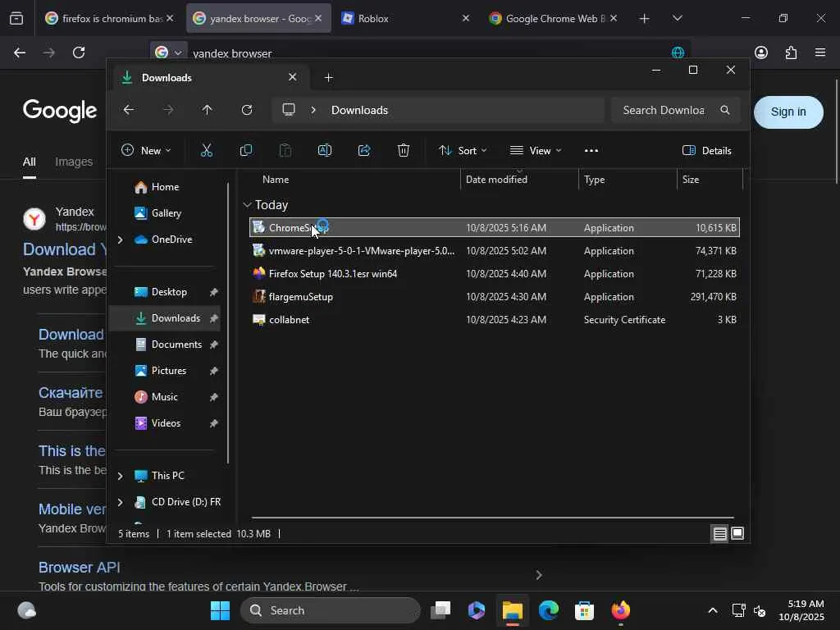Select flargemuSetup file
840x630 pixels.
(495, 297)
